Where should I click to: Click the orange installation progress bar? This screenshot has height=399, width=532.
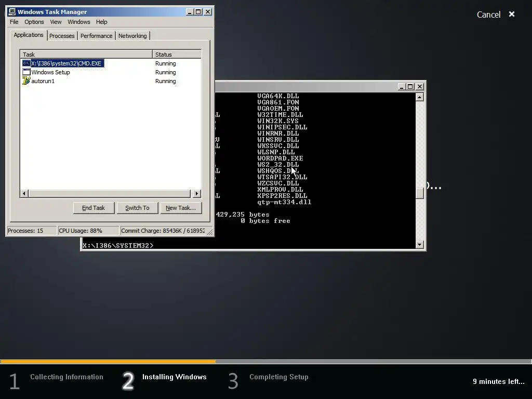click(x=108, y=362)
